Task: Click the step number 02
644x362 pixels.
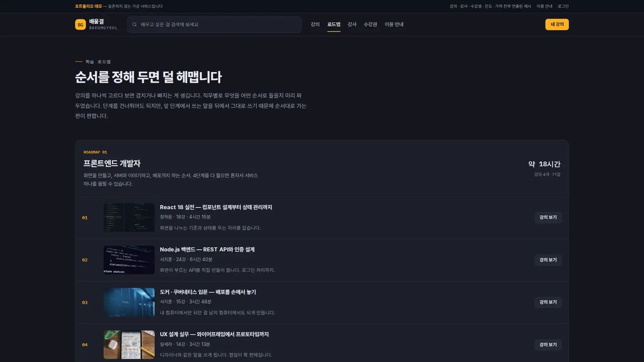Action: [85, 260]
